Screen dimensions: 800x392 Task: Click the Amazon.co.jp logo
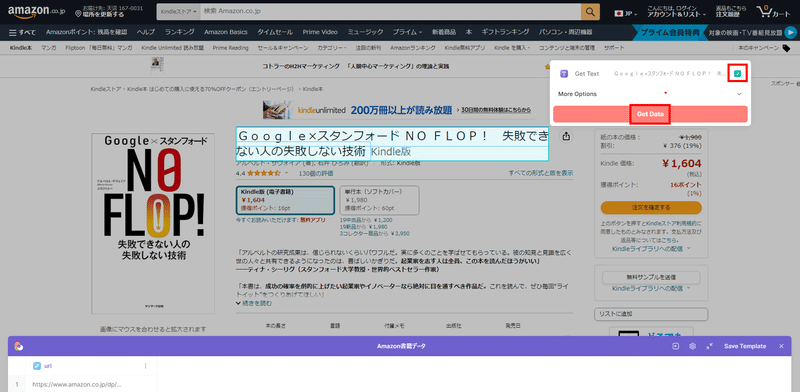point(36,11)
